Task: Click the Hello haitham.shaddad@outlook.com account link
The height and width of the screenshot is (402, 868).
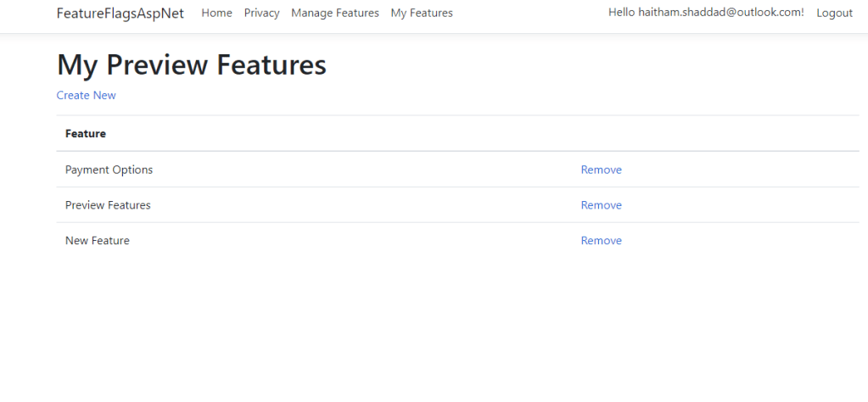Action: (705, 13)
